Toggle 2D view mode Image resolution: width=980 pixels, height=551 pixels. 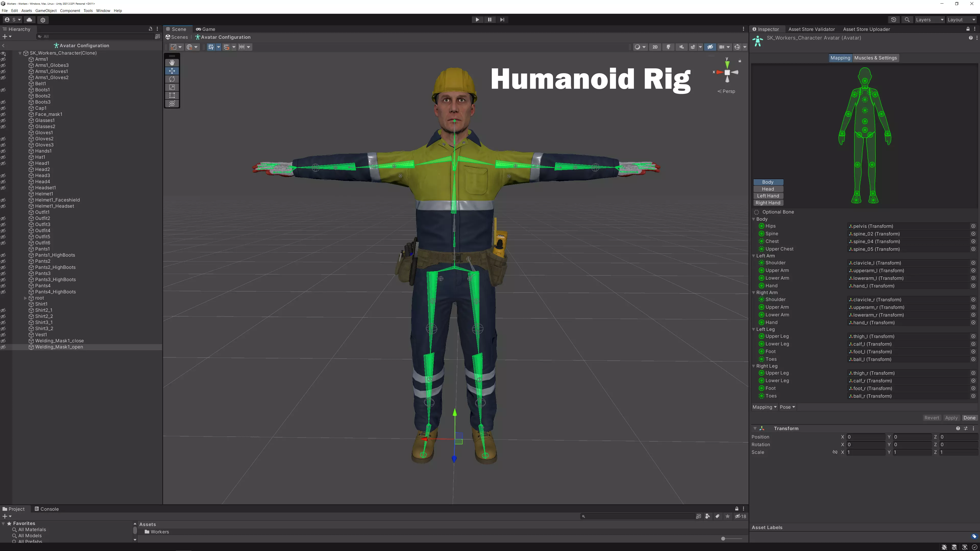coord(655,47)
